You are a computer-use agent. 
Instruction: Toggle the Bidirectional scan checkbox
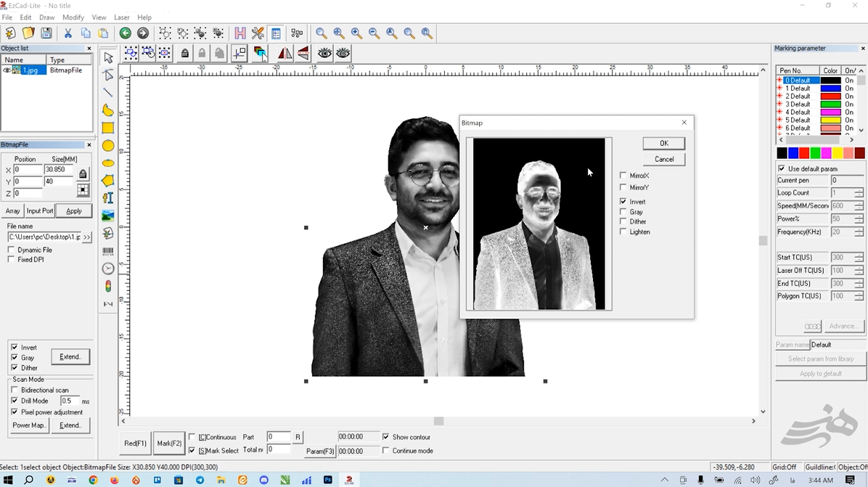click(x=15, y=390)
